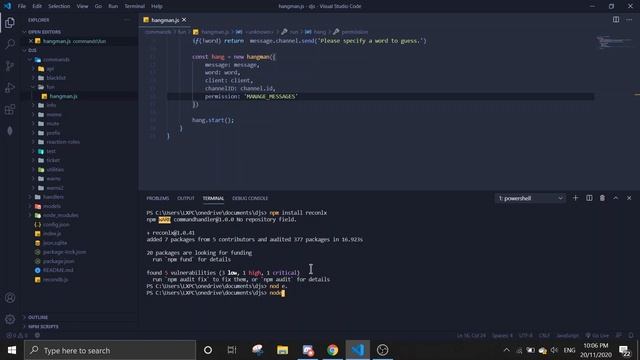
Task: Select terminal from powershell dropdown
Action: 530,198
